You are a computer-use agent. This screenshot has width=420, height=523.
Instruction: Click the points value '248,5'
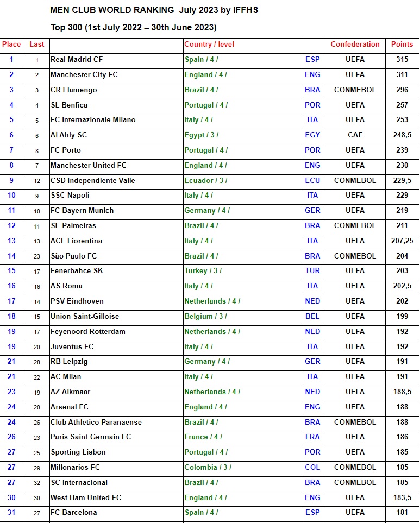(x=402, y=135)
